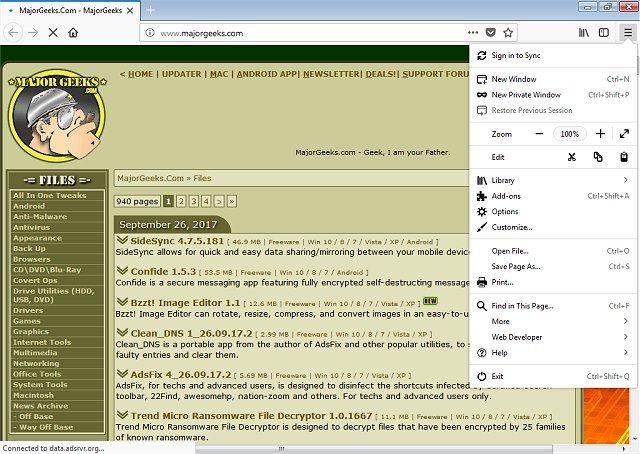The image size is (640, 454).
Task: Zoom in with the plus button
Action: (x=600, y=134)
